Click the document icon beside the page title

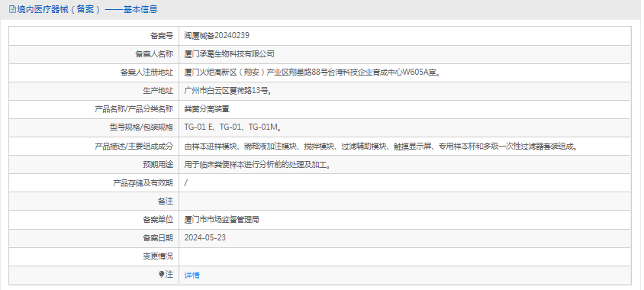coord(12,9)
